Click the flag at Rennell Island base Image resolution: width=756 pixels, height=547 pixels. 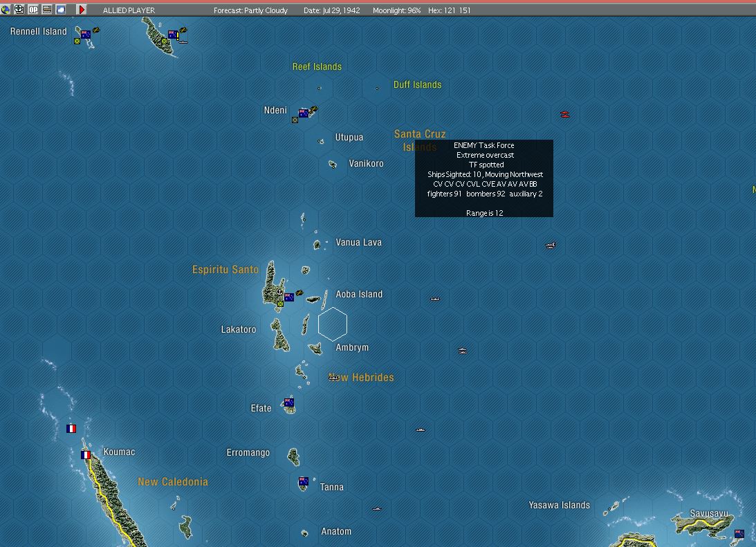[x=86, y=34]
